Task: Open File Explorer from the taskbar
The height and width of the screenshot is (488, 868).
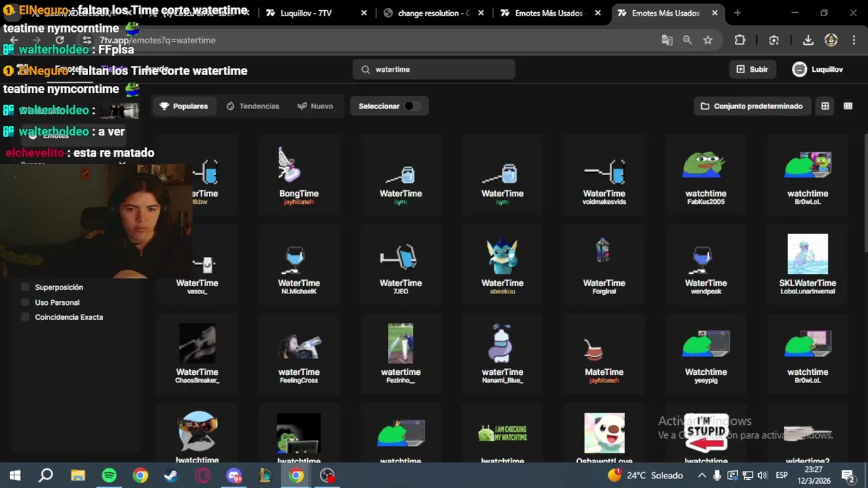Action: coord(78,475)
